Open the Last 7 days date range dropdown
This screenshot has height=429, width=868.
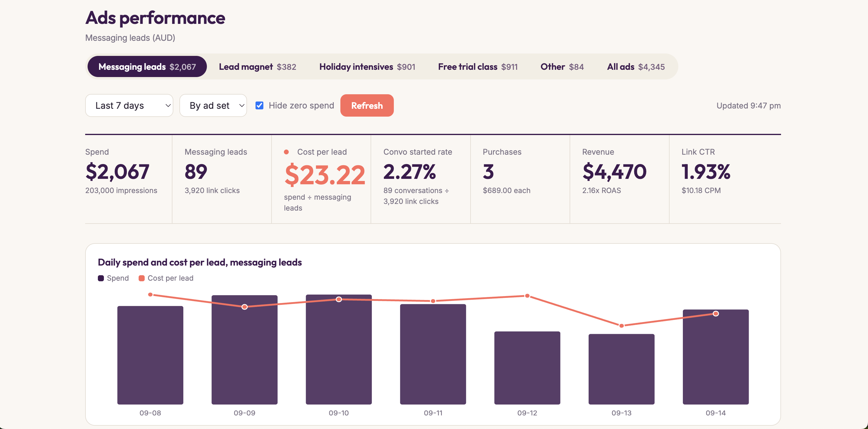pos(129,105)
